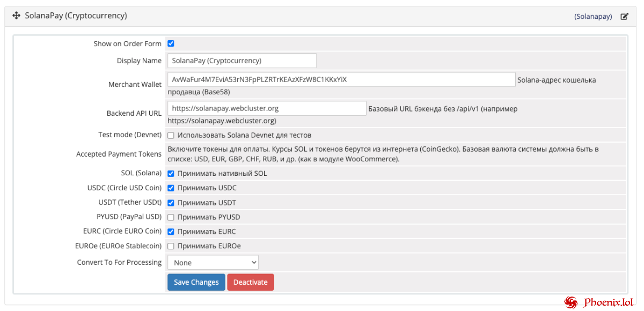Enable Test mode (Devnet) checkbox

click(x=171, y=135)
